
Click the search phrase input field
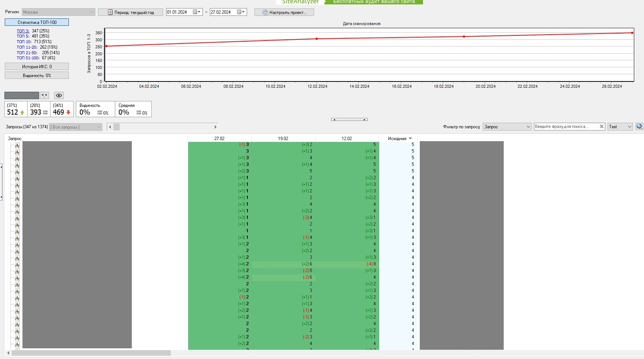[x=566, y=126]
